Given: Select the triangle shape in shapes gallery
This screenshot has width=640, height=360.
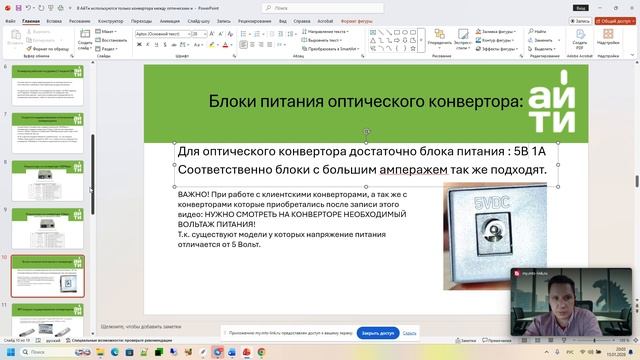Looking at the screenshot, I should 373,40.
